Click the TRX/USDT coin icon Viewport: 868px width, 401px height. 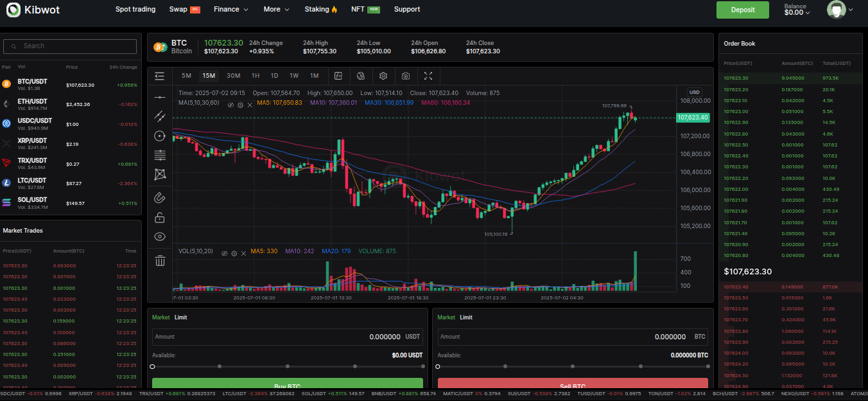click(6, 163)
